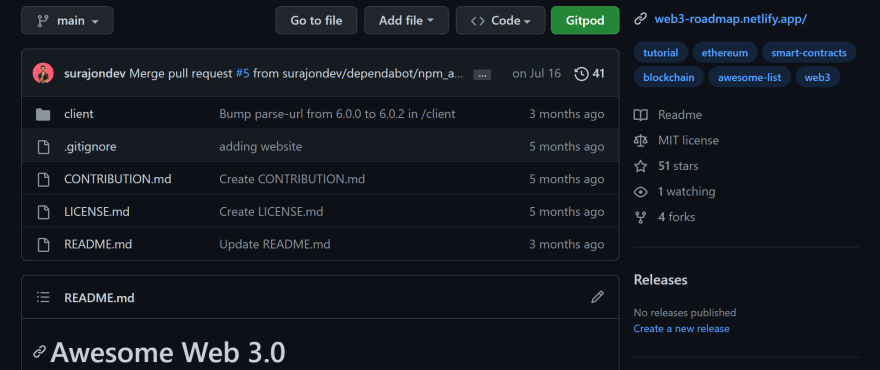Open Create LICENSE.md commit message
This screenshot has height=370, width=880.
(271, 212)
